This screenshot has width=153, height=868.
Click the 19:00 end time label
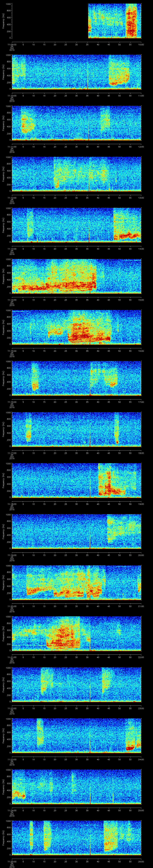point(141,504)
